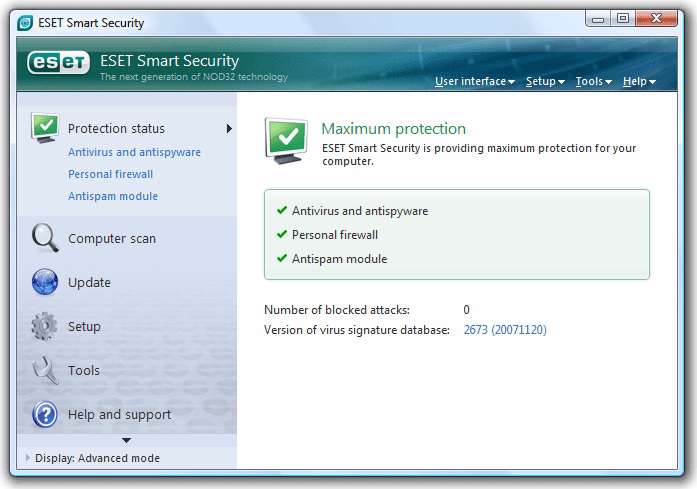
Task: Close the ESET Smart Security window
Action: (657, 19)
